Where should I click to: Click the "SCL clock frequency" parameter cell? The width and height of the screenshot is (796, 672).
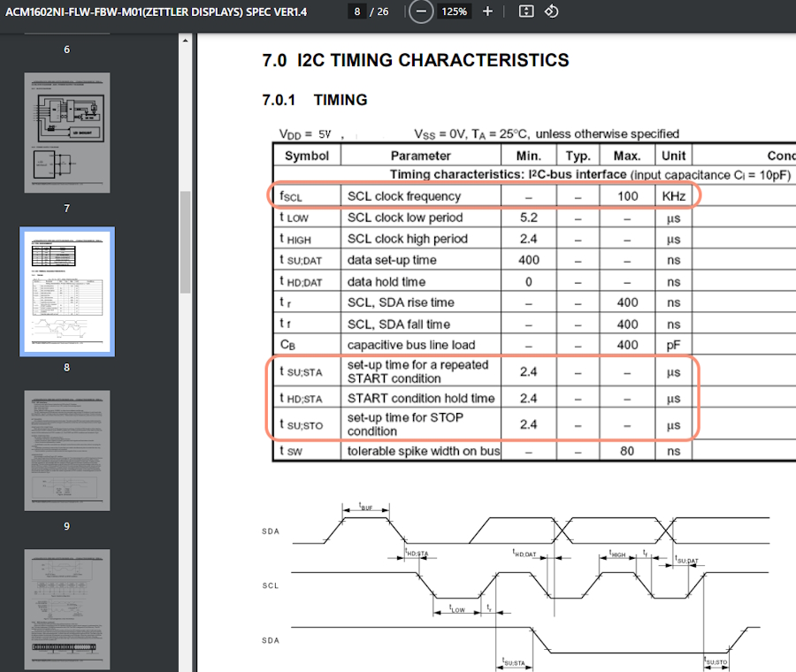coord(404,196)
